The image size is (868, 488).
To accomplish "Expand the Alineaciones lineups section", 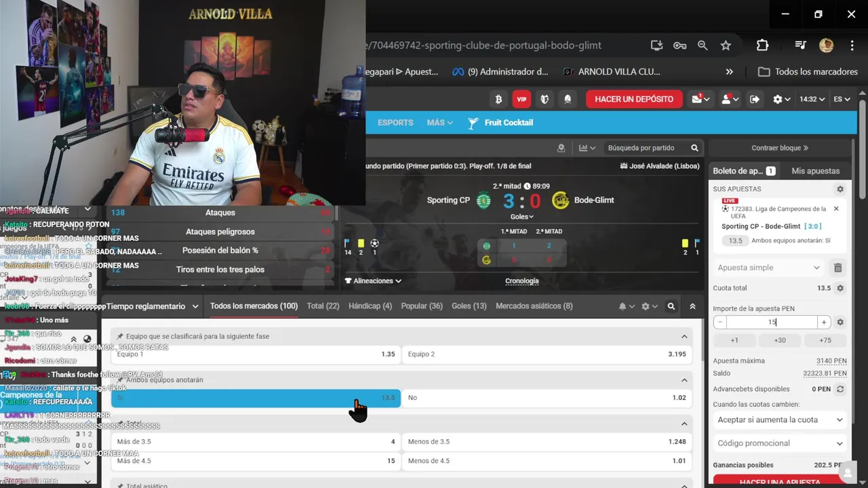I will point(373,281).
